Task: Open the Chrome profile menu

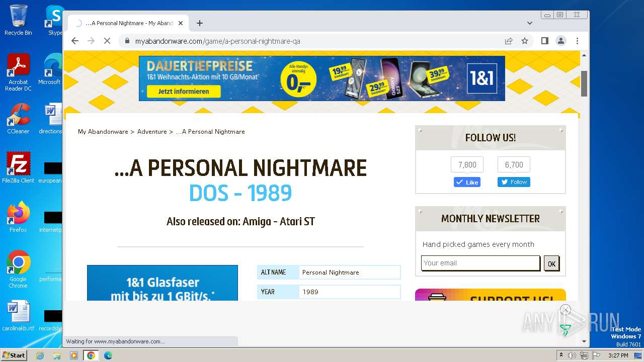Action: [561, 41]
